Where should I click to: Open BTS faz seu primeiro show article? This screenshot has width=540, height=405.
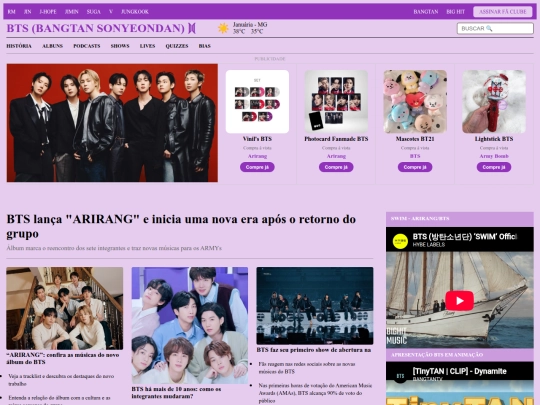point(314,350)
